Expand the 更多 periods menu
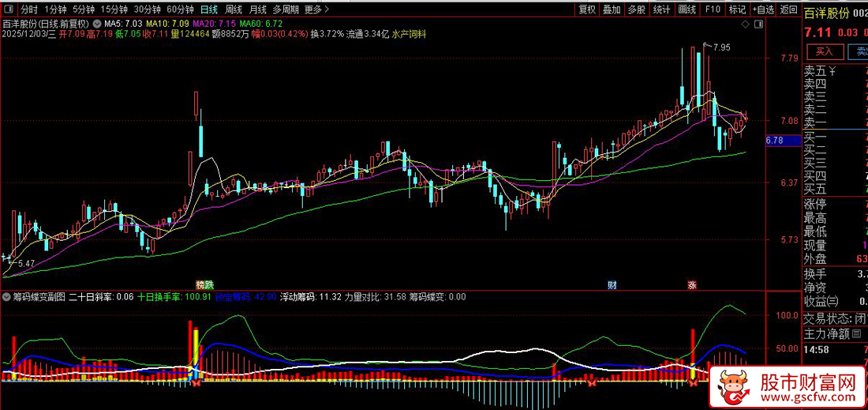The image size is (868, 410). tap(316, 9)
